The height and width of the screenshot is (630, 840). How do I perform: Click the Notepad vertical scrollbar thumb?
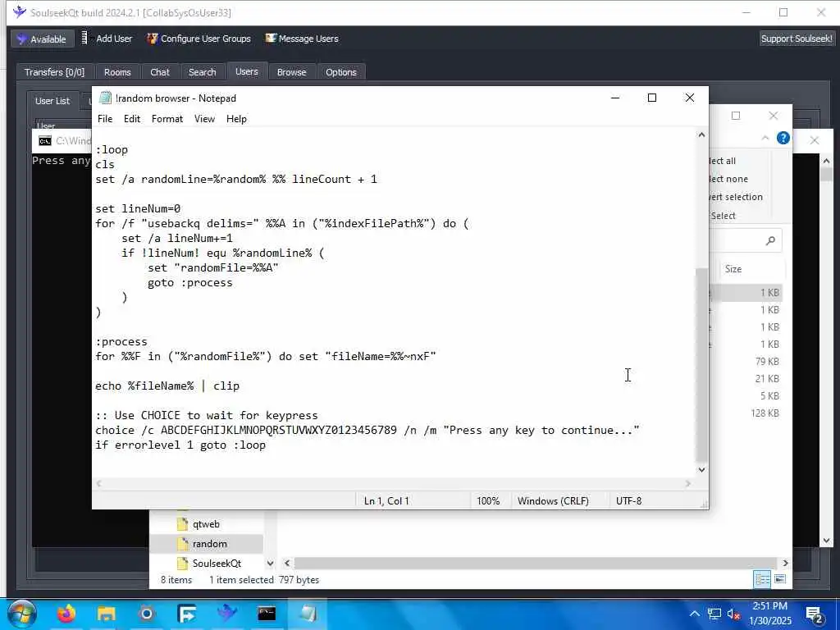click(x=702, y=364)
